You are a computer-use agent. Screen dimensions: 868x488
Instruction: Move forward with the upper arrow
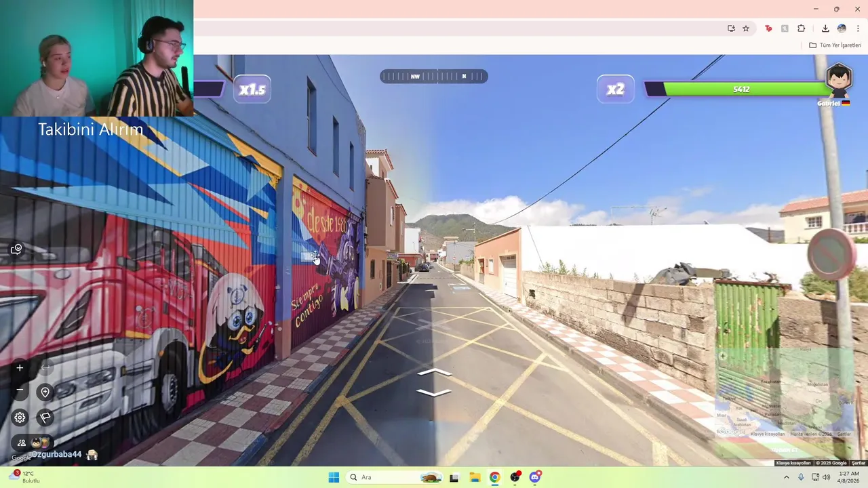(x=434, y=373)
